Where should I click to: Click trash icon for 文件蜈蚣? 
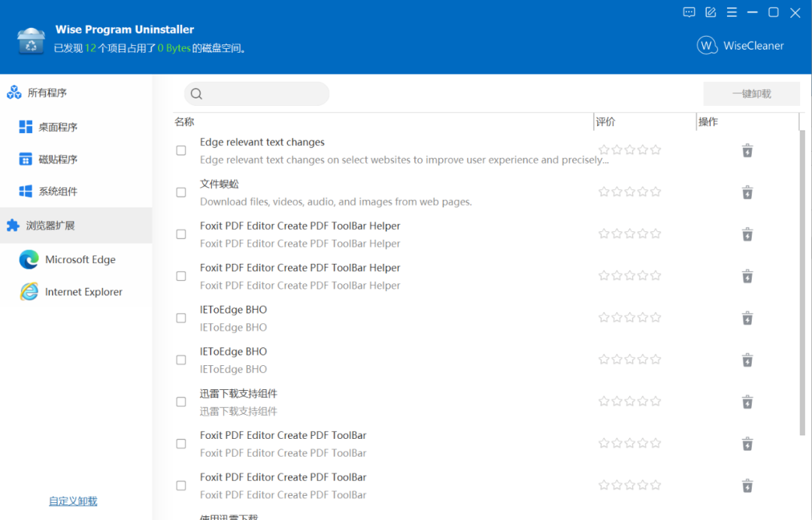pyautogui.click(x=747, y=192)
